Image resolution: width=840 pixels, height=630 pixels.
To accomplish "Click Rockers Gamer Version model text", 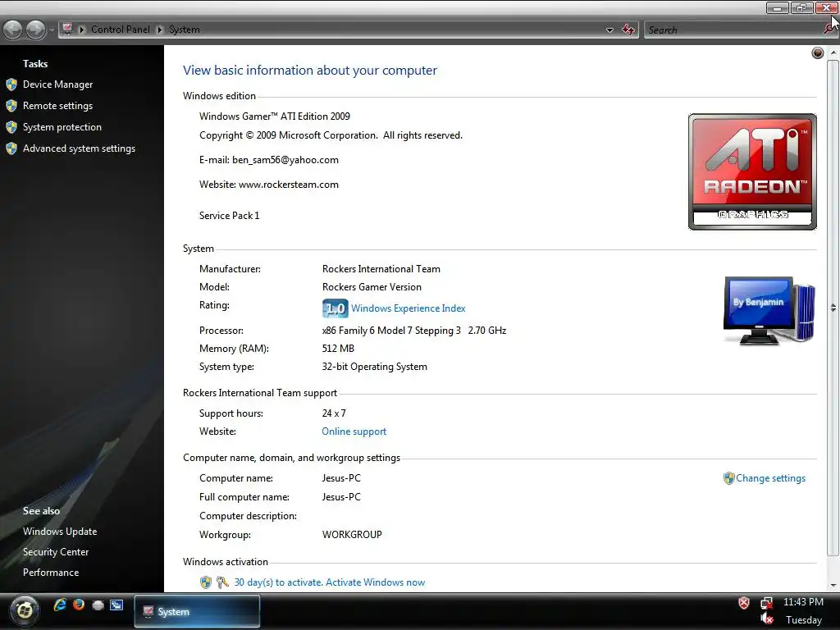I will [372, 287].
